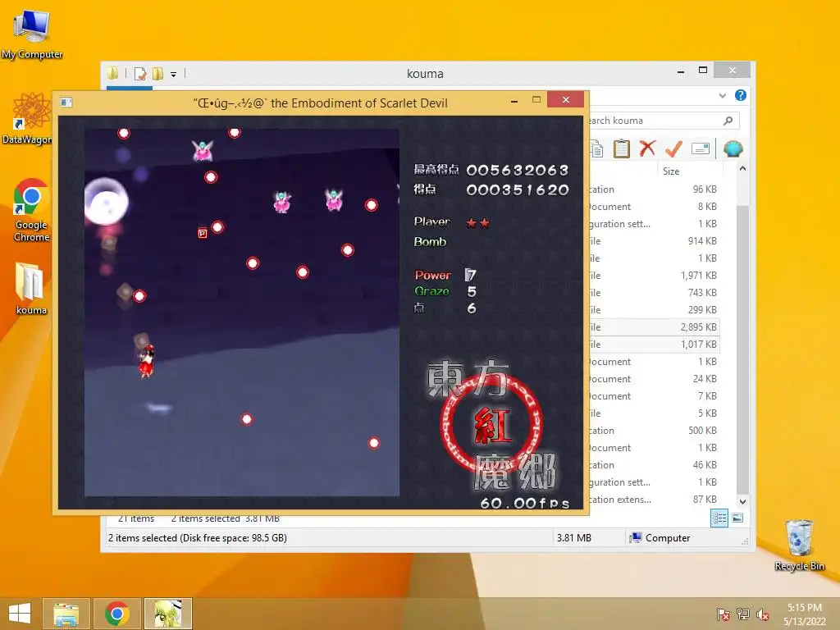
Task: Click the Touhou game taskbar icon
Action: [167, 614]
